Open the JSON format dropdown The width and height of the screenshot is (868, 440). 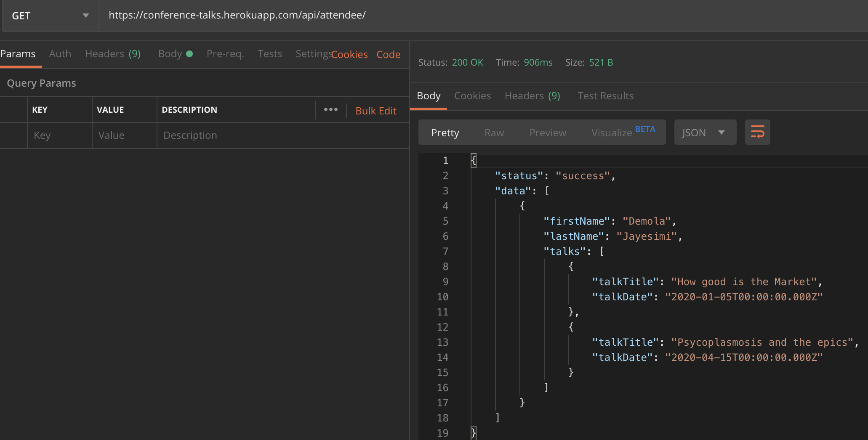pos(705,132)
